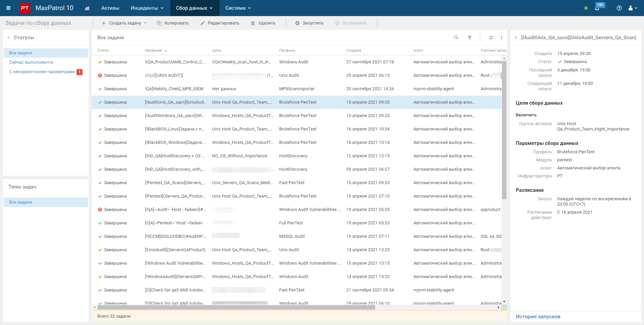This screenshot has width=644, height=325.
Task: Open the Инциденты menu
Action: pos(147,8)
